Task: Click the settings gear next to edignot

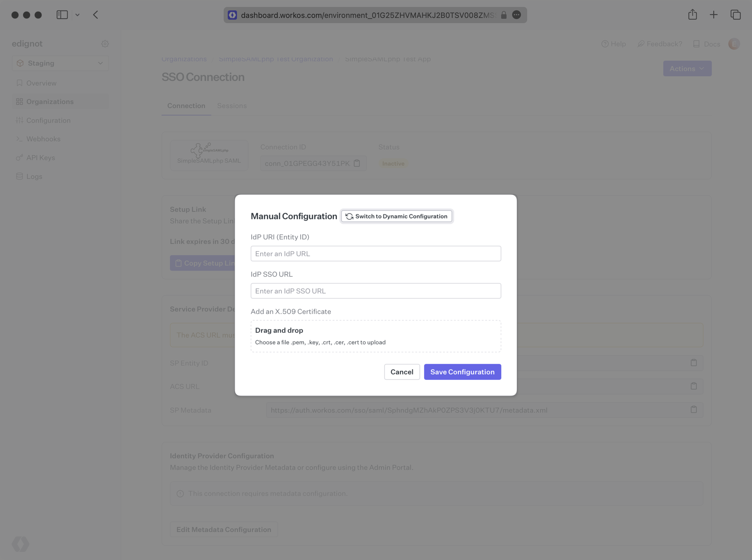Action: (x=105, y=44)
